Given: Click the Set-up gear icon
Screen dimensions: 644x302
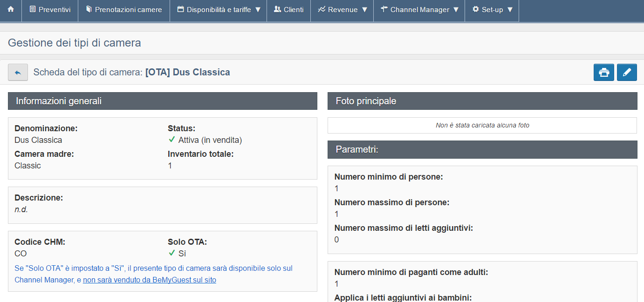Looking at the screenshot, I should (475, 10).
